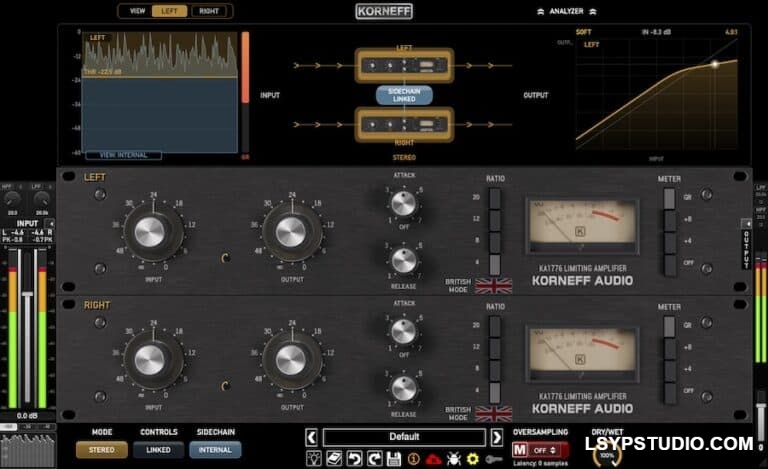Image resolution: width=768 pixels, height=469 pixels.
Task: Click the INTERNAL sidechain button
Action: pyautogui.click(x=215, y=450)
